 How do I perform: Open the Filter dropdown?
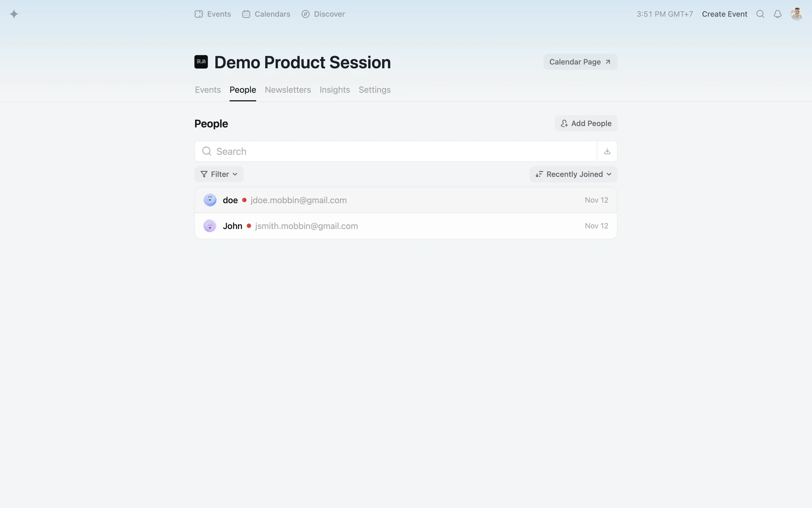[219, 174]
